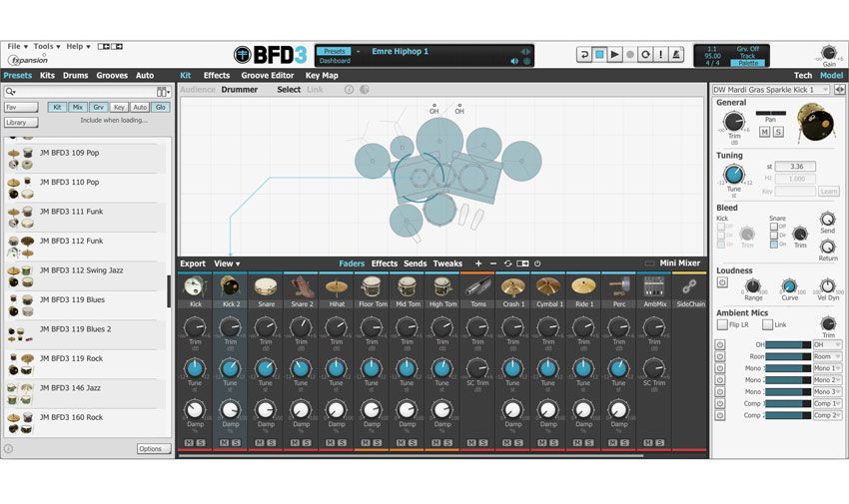Enable the Flip LR checkbox
This screenshot has width=849, height=504.
tap(722, 324)
